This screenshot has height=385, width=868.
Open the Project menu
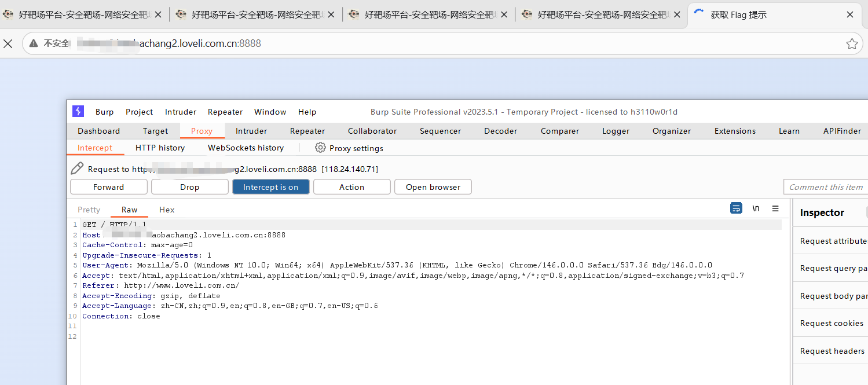coord(140,112)
